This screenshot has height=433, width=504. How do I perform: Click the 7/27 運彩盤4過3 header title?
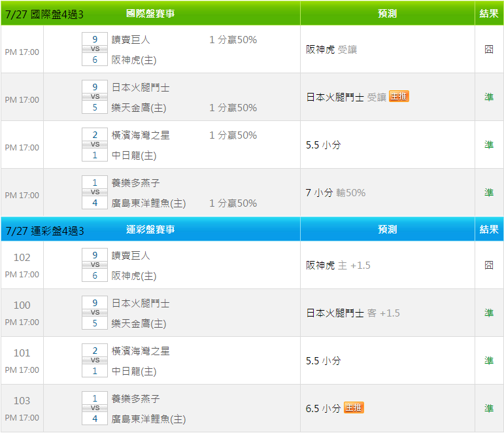[x=44, y=231]
